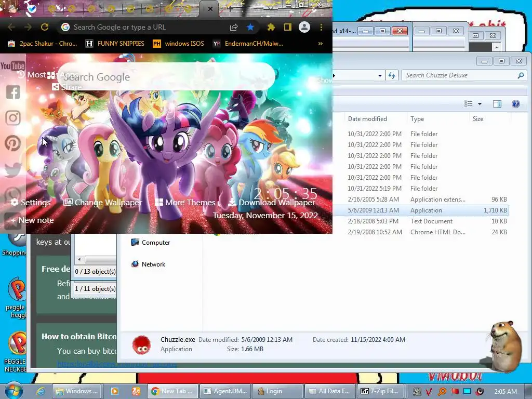The width and height of the screenshot is (532, 399).
Task: Click the YouTube sidebar icon
Action: (12, 65)
